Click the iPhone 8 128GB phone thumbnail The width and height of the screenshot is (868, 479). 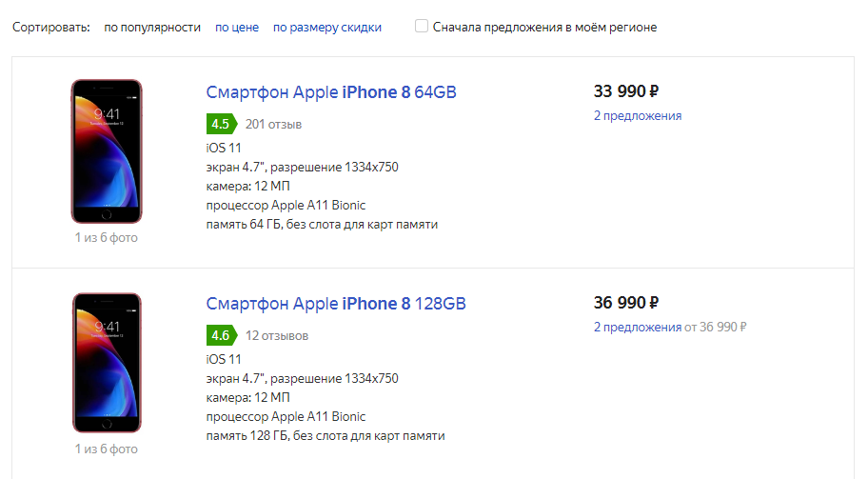click(107, 364)
